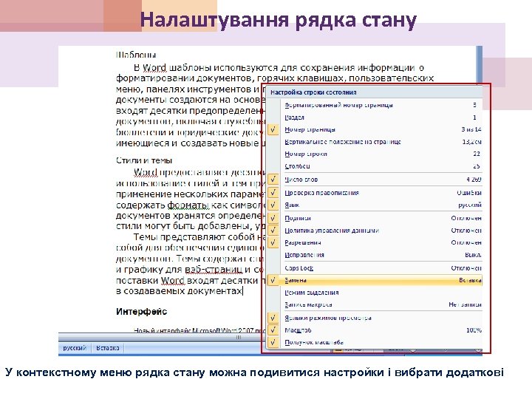Viewport: 532px width, 399px height.
Task: Toggle the Разрешения checkmark
Action: [x=375, y=242]
